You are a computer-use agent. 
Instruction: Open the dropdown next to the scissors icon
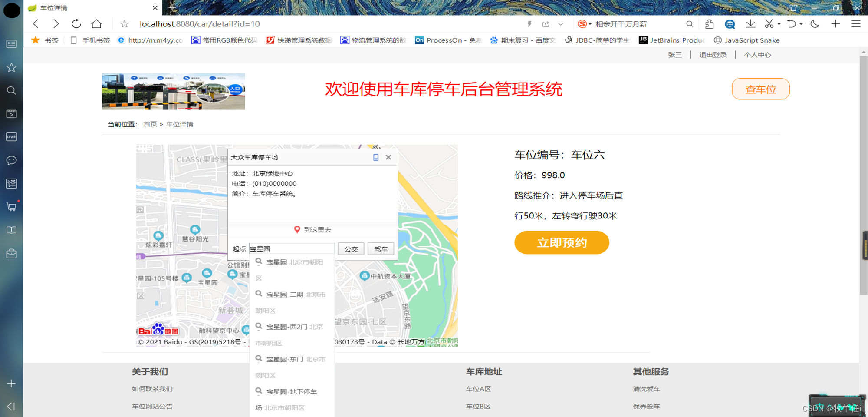click(779, 24)
